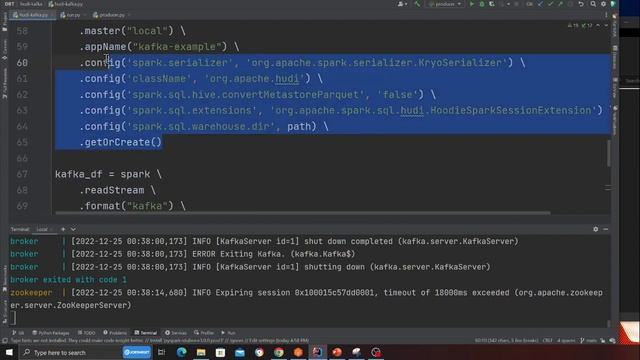Open the Git tool window tab
The width and height of the screenshot is (640, 360).
click(18, 333)
